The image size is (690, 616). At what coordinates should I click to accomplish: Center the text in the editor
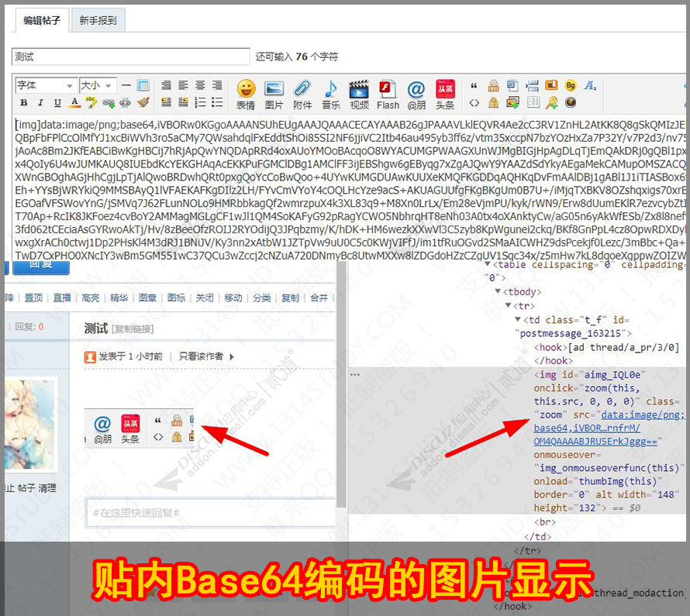tap(200, 85)
